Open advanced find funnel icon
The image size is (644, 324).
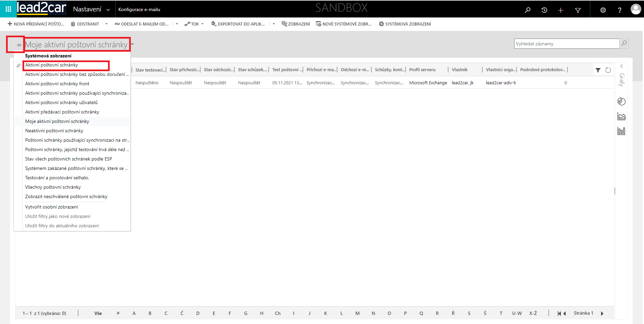coord(578,10)
